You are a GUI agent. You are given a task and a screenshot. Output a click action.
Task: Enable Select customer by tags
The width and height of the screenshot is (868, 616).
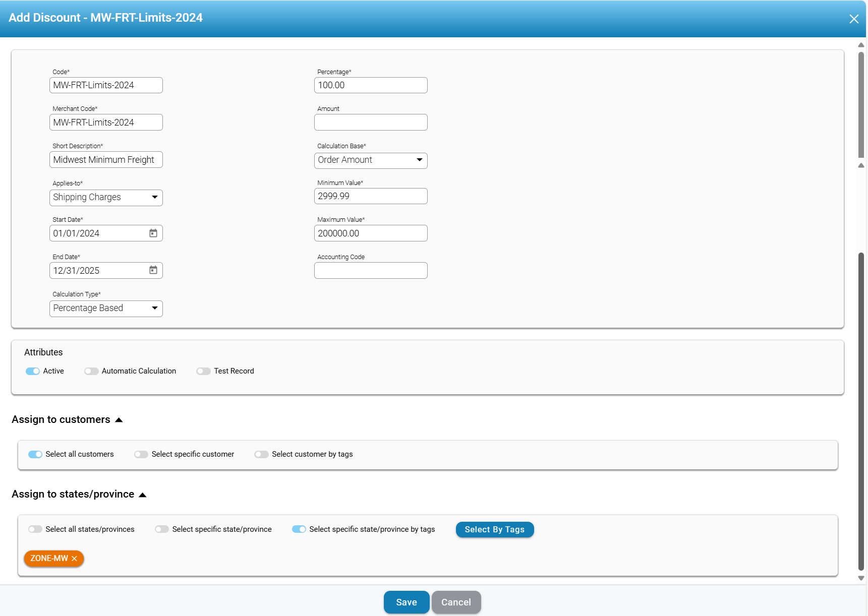(x=261, y=454)
